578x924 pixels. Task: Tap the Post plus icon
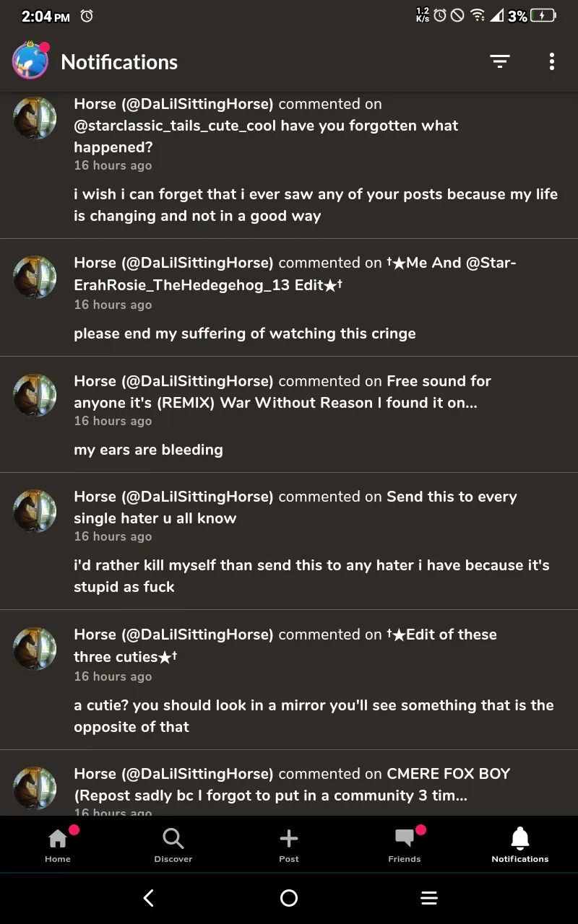(x=289, y=845)
